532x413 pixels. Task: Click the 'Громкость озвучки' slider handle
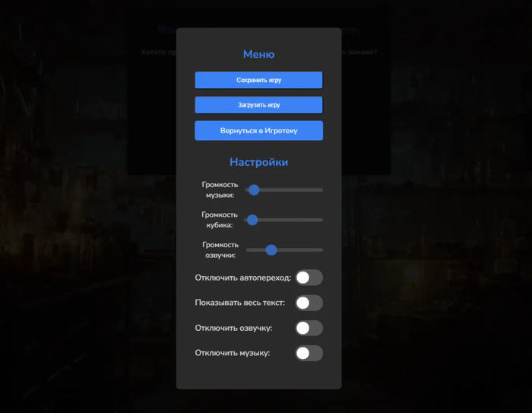click(x=271, y=249)
